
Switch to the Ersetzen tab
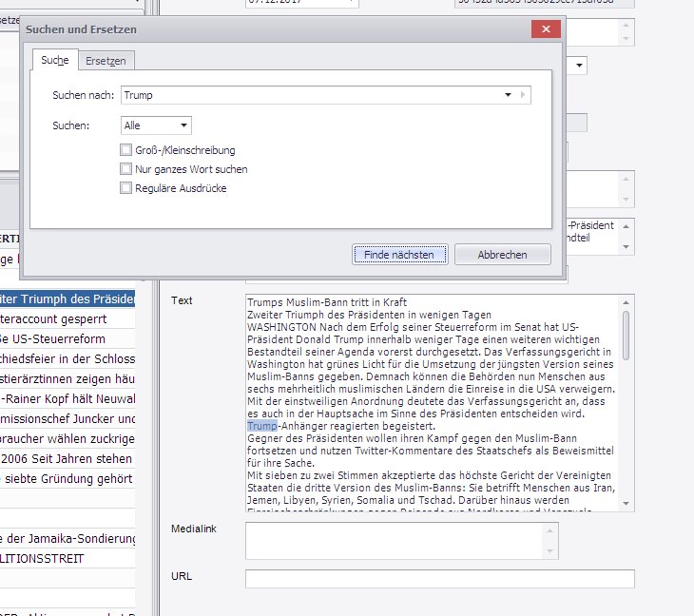[x=106, y=61]
